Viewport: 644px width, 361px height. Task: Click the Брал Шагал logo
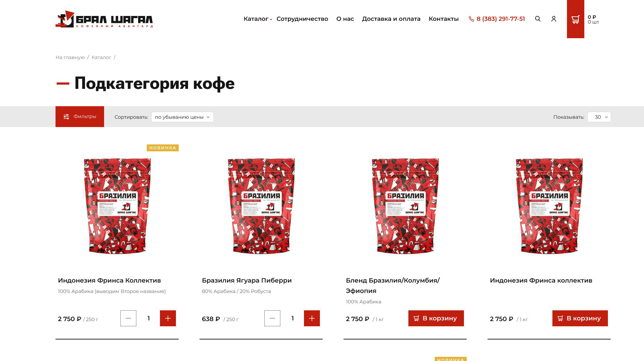click(104, 19)
